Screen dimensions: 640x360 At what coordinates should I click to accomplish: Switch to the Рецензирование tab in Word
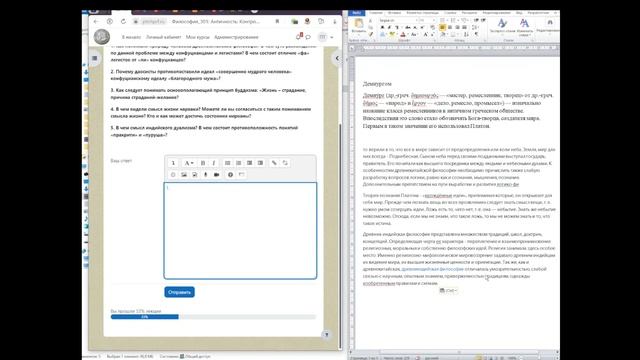click(497, 13)
